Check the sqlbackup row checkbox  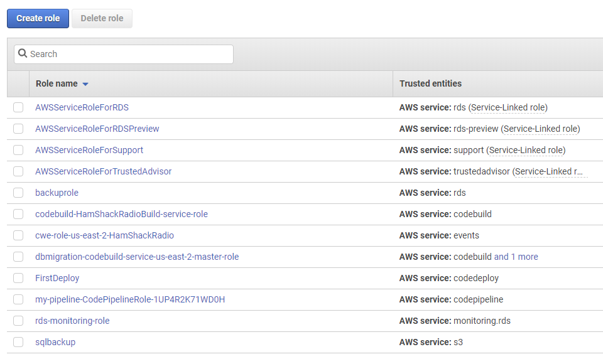[18, 342]
